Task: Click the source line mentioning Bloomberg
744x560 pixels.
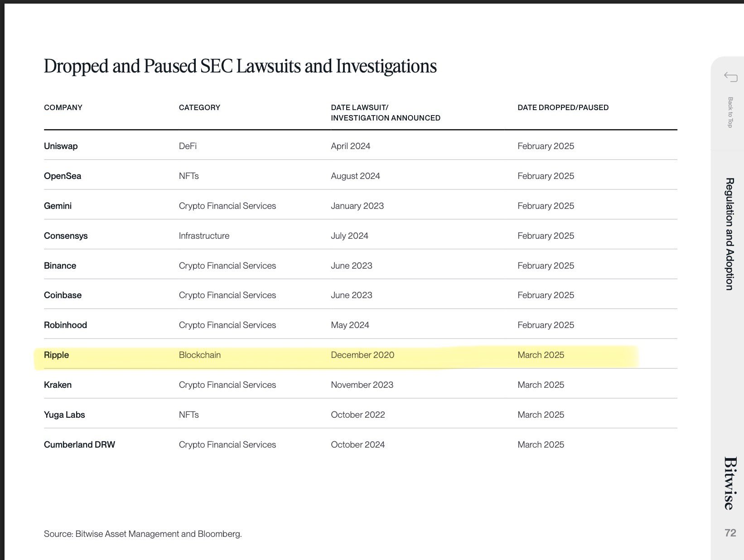Action: point(143,534)
